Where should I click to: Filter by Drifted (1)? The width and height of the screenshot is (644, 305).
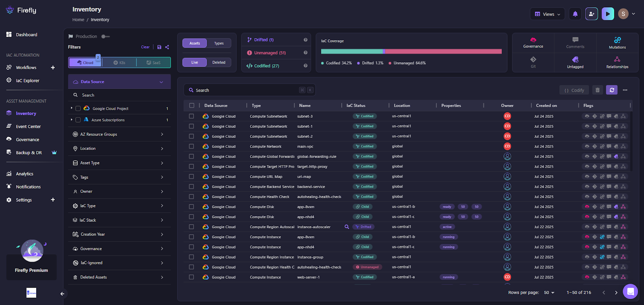[264, 40]
